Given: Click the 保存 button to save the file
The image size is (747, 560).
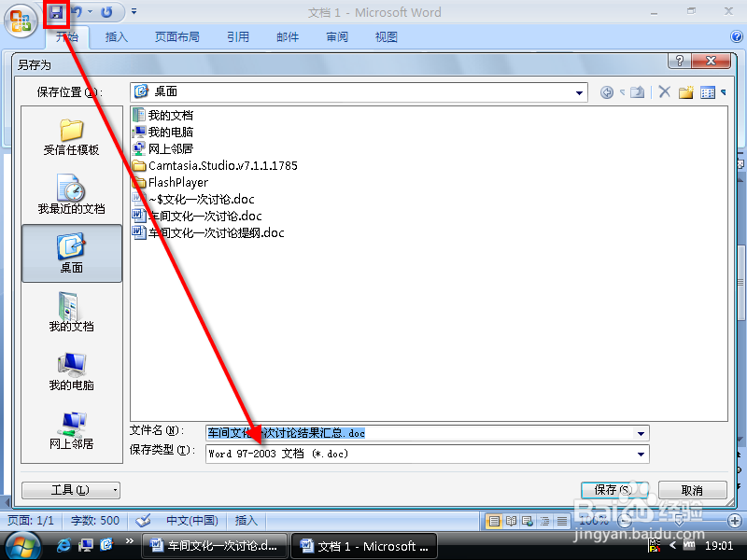Looking at the screenshot, I should click(x=613, y=489).
